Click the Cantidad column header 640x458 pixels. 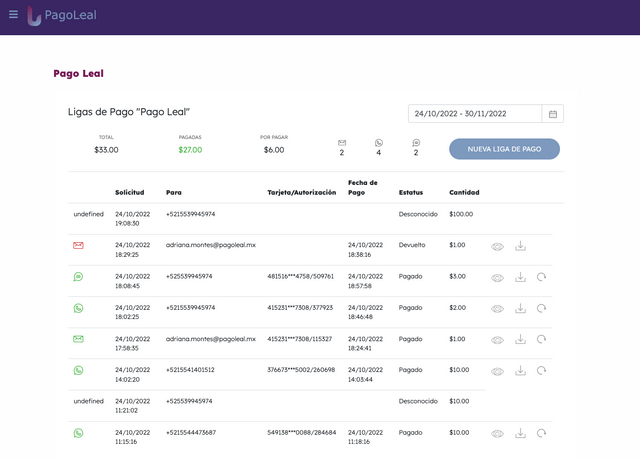464,193
